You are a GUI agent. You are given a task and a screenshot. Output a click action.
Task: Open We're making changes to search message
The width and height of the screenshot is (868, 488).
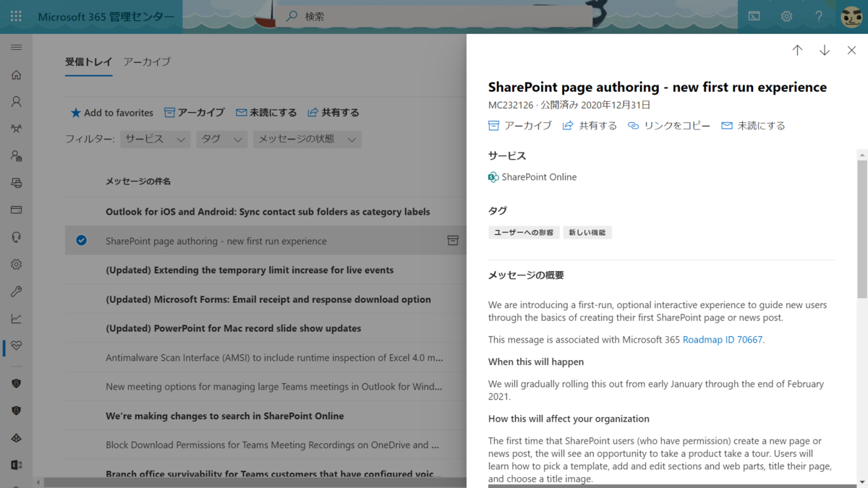click(x=224, y=416)
